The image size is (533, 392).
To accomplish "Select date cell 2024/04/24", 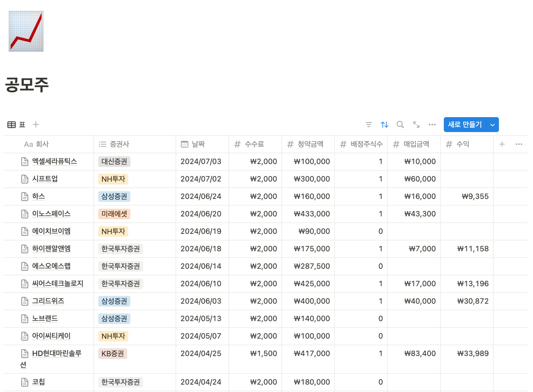I will tap(202, 382).
